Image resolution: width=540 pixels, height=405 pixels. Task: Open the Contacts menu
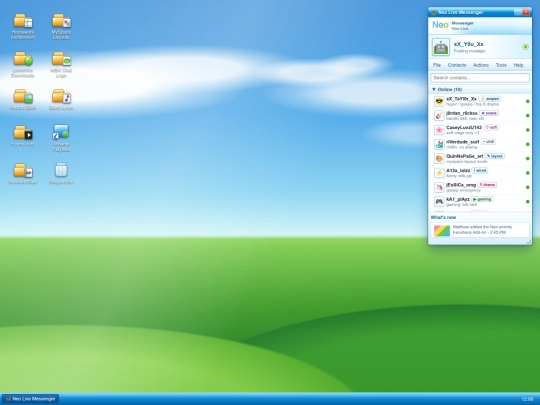pos(457,65)
